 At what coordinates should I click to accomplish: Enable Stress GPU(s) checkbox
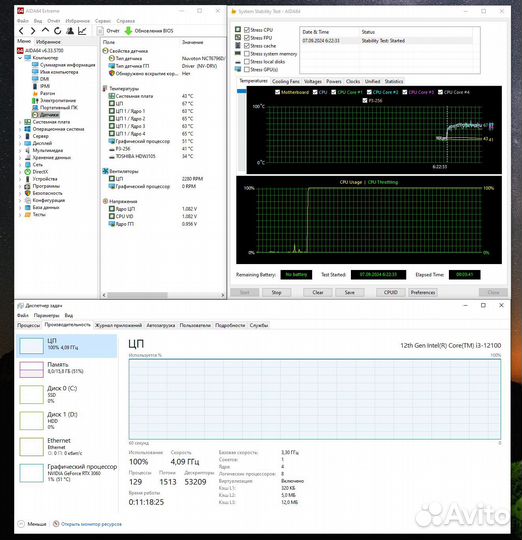[247, 70]
